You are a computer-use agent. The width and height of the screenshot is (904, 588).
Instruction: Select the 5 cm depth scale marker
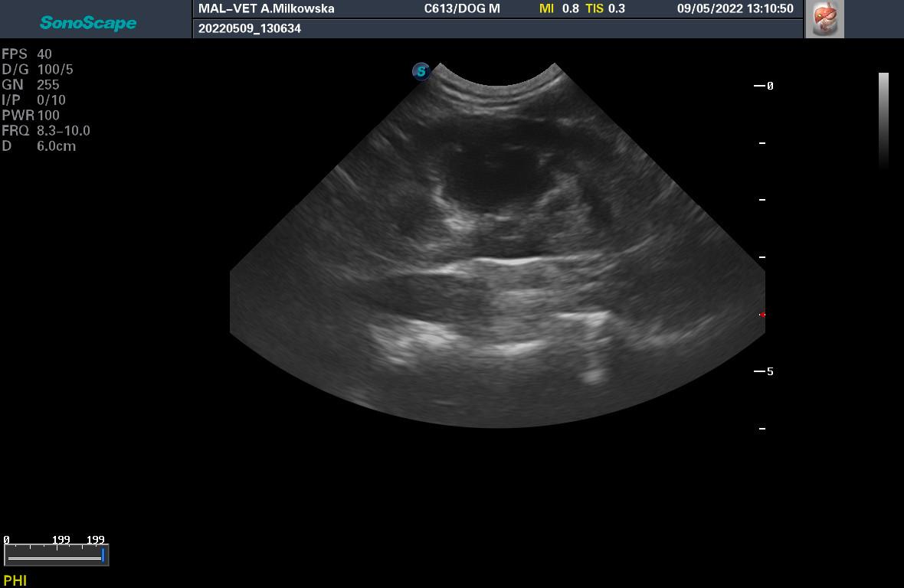coord(765,371)
